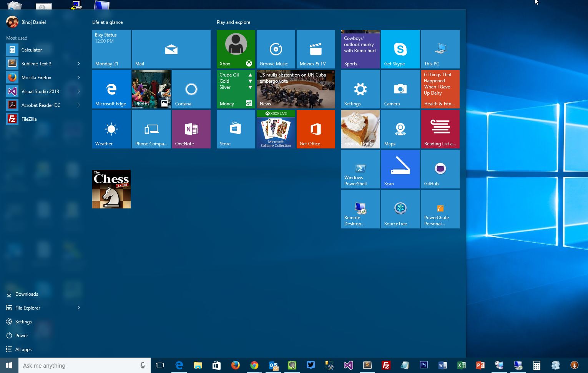The image size is (588, 373).
Task: Open the Health & Fitness tile
Action: point(440,89)
